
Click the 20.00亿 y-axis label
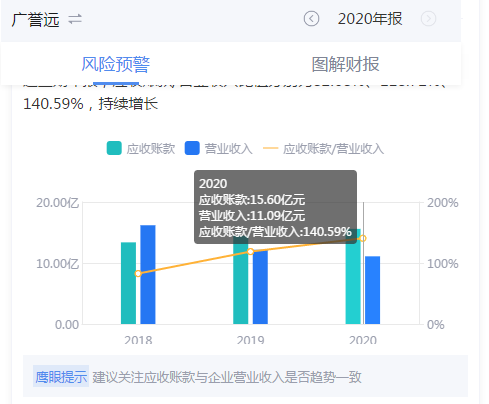click(57, 203)
